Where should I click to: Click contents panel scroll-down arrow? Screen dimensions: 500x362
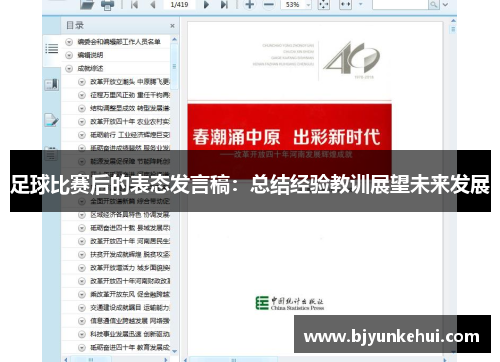click(x=174, y=351)
